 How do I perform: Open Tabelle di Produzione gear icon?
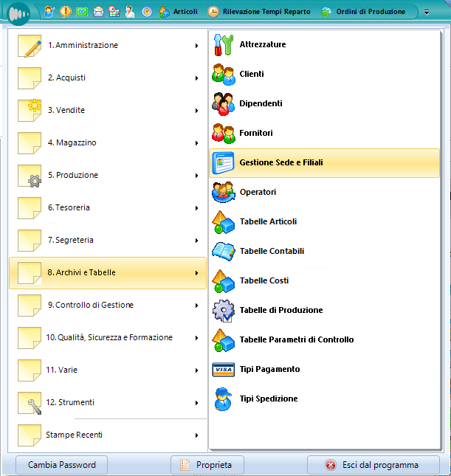[223, 311]
